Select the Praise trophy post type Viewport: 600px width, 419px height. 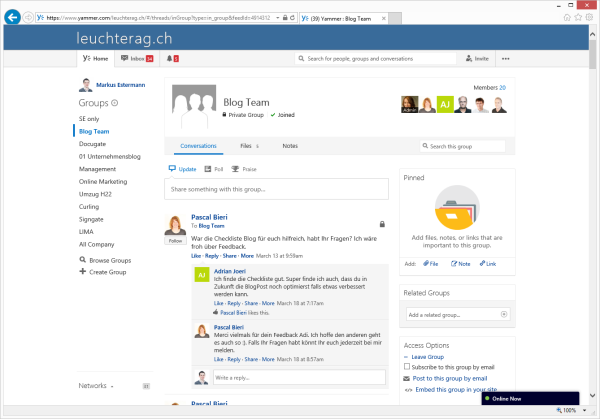[244, 169]
